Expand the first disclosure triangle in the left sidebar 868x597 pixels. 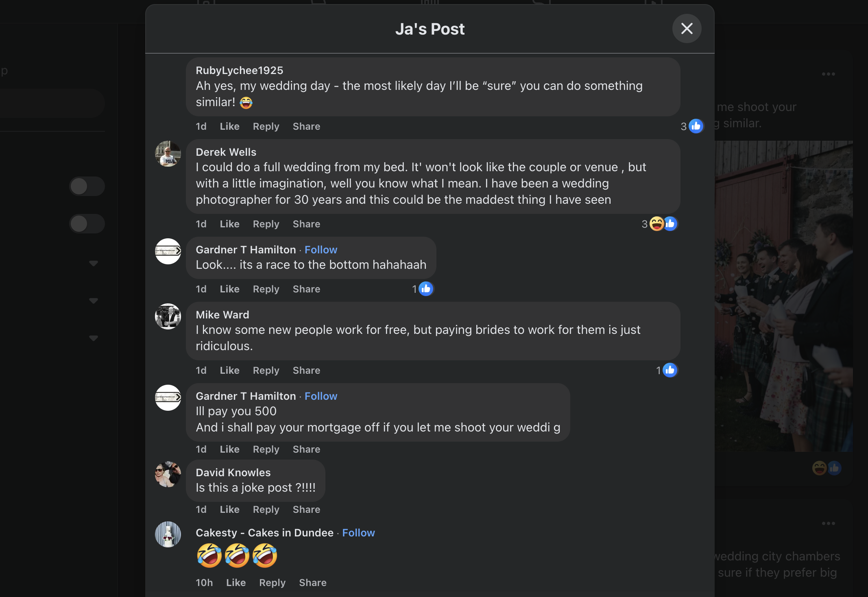94,263
